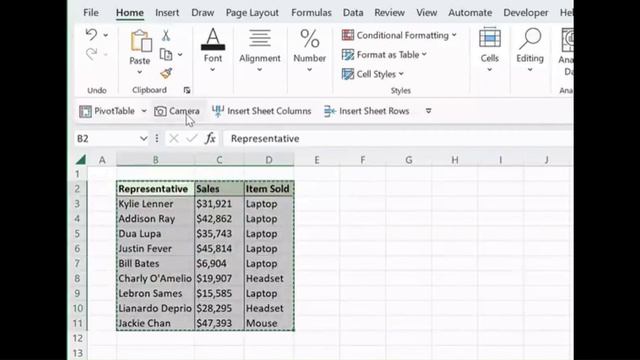This screenshot has width=640, height=360.
Task: Click the Select All corner triangle
Action: pos(81,160)
